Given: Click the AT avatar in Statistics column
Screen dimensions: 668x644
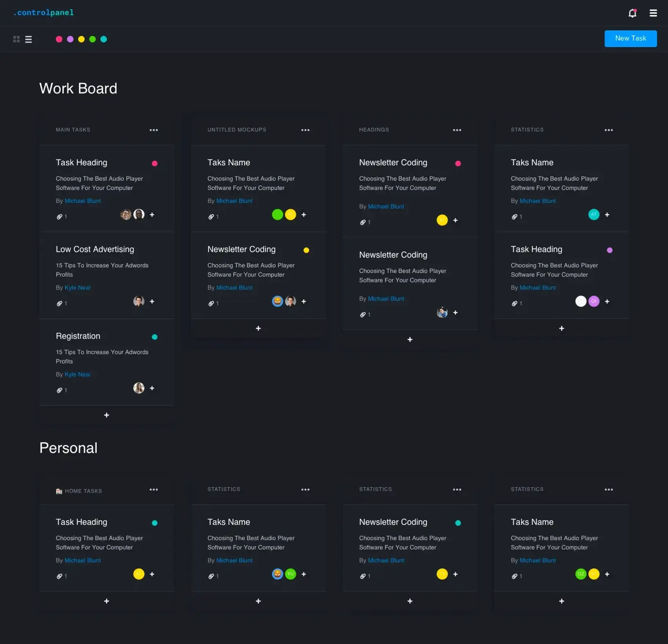Looking at the screenshot, I should coord(594,215).
